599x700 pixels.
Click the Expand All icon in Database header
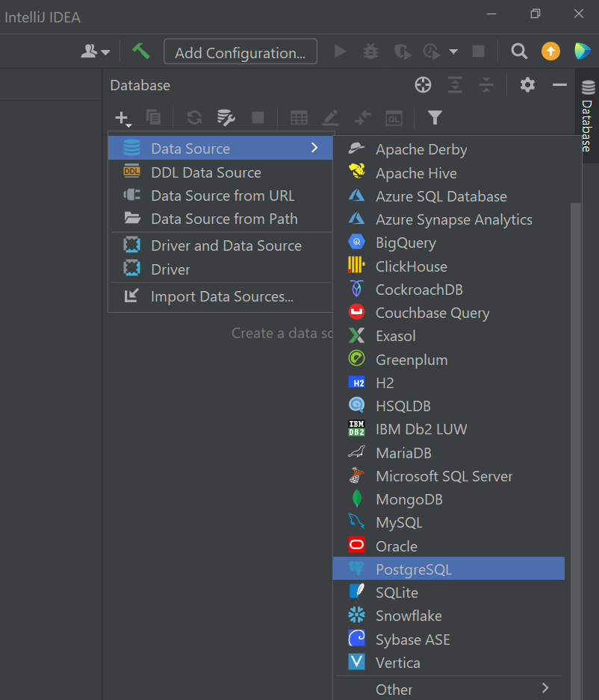pos(455,85)
